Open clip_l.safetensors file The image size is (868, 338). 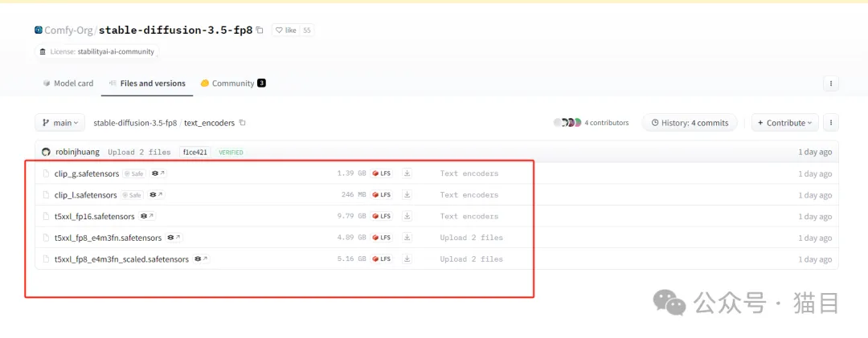tap(85, 195)
